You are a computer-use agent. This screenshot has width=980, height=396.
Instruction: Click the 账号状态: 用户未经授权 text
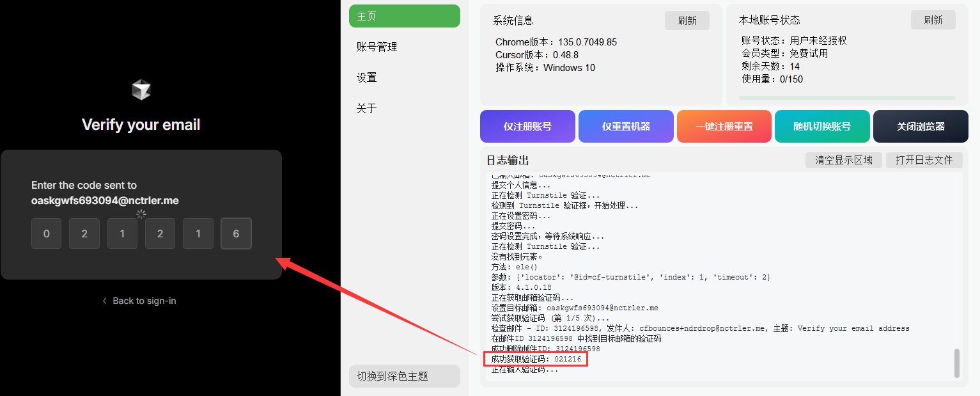pos(794,40)
